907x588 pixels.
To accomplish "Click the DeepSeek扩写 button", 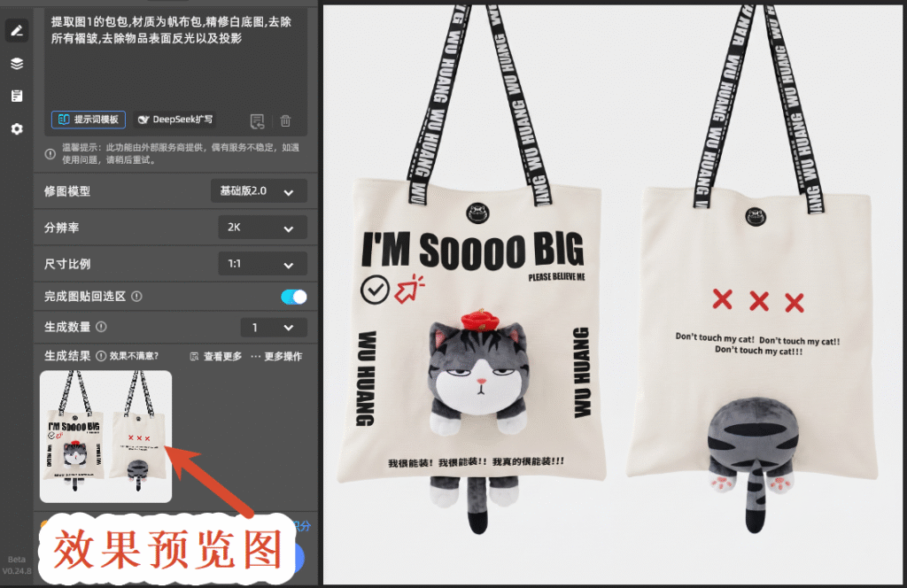I will [175, 120].
